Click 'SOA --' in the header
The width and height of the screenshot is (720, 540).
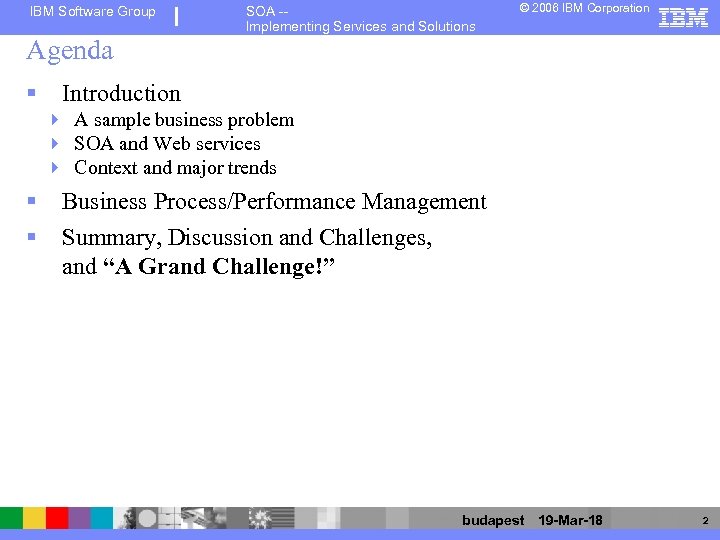[x=267, y=11]
